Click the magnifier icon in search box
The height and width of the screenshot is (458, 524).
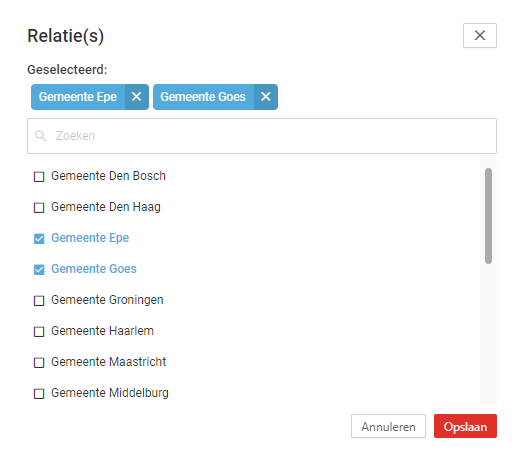(41, 136)
